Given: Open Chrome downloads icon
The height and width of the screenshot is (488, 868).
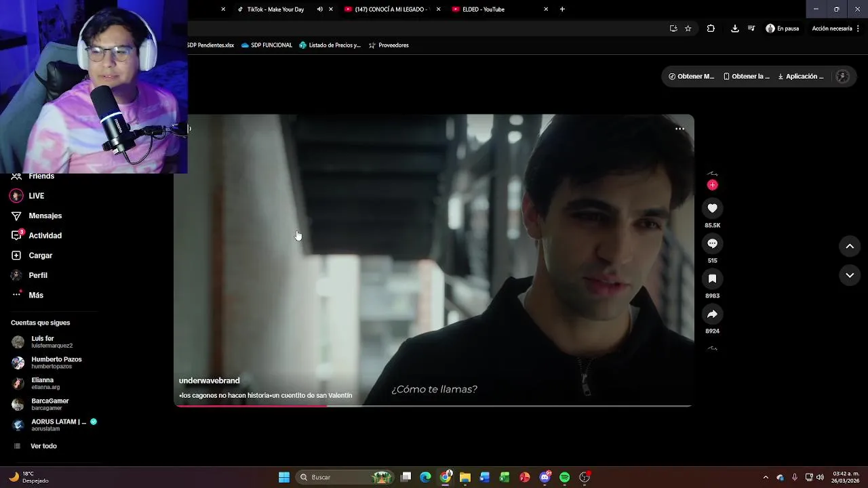Looking at the screenshot, I should 734,28.
